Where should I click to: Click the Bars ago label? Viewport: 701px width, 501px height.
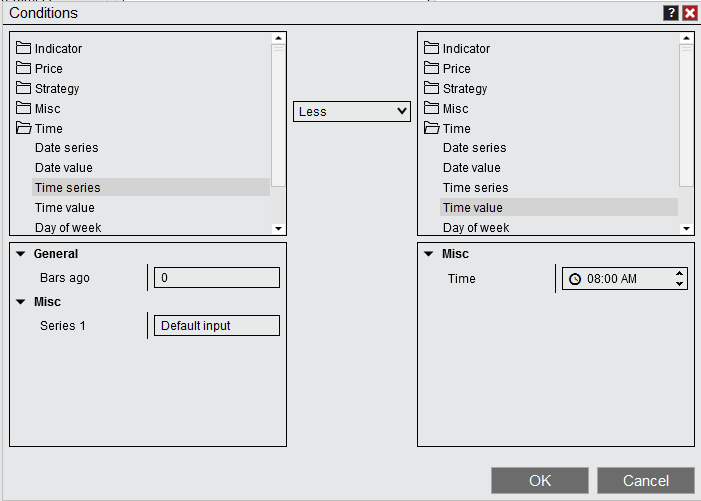click(65, 278)
